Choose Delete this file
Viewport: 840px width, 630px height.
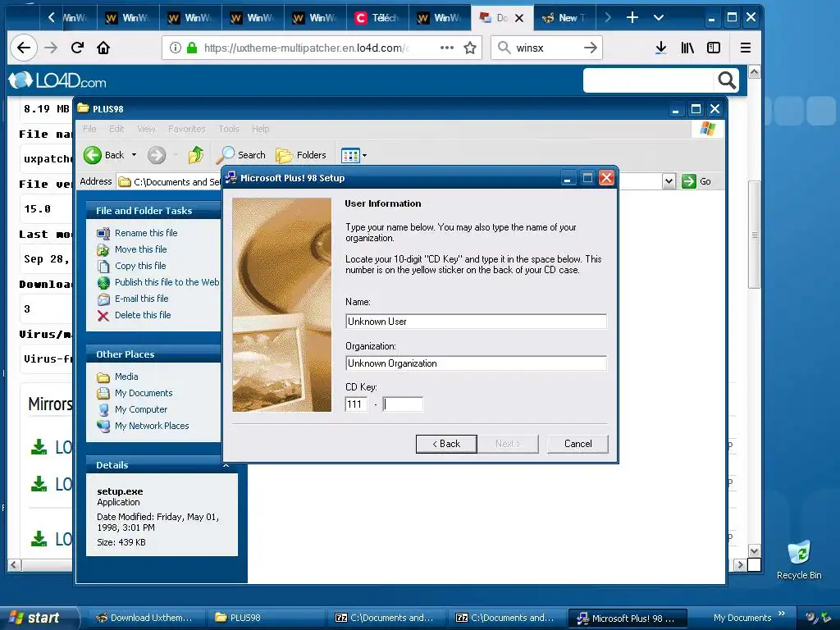pyautogui.click(x=143, y=315)
